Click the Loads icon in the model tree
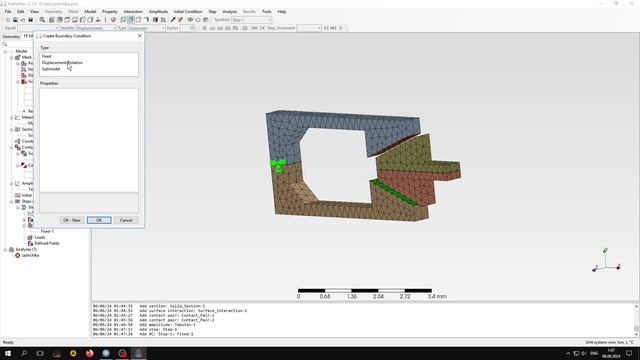The image size is (640, 360). point(30,237)
